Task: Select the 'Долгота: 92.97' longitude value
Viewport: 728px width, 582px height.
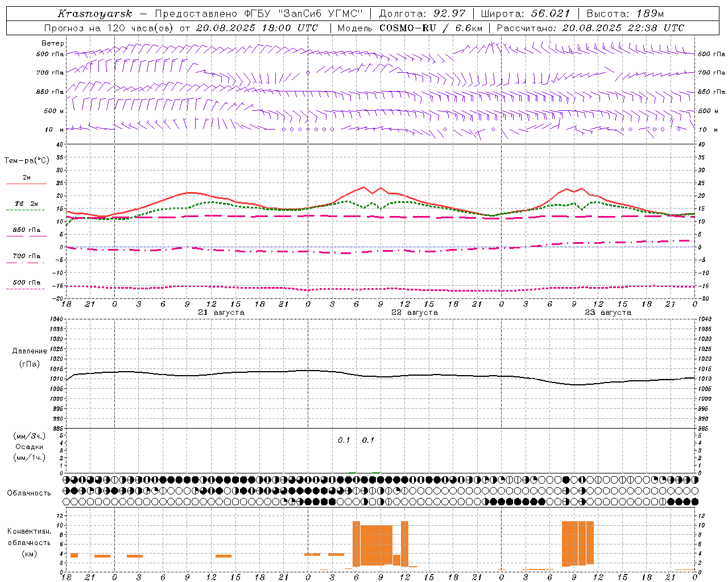Action: point(422,14)
